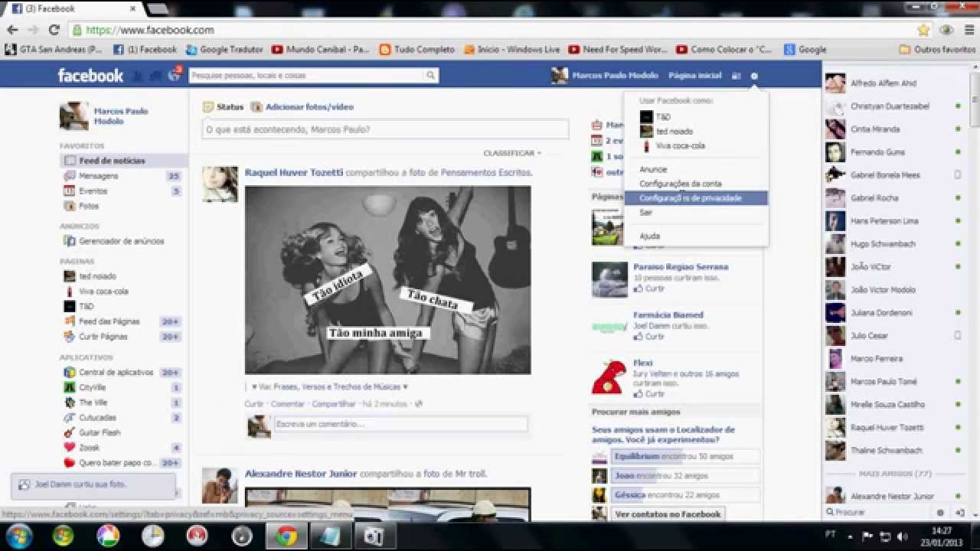
Task: Click the Status composer icon
Action: 208,107
